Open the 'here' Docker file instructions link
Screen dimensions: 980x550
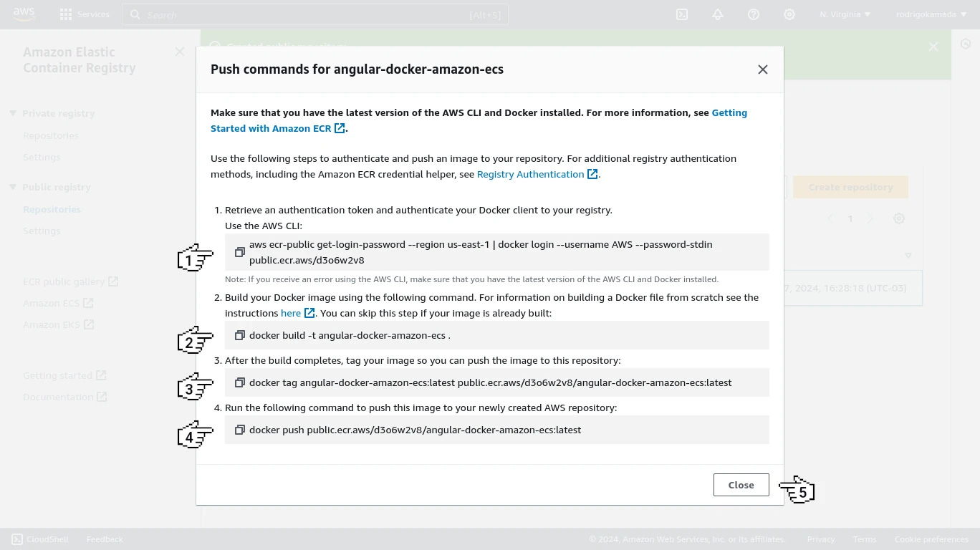coord(297,313)
